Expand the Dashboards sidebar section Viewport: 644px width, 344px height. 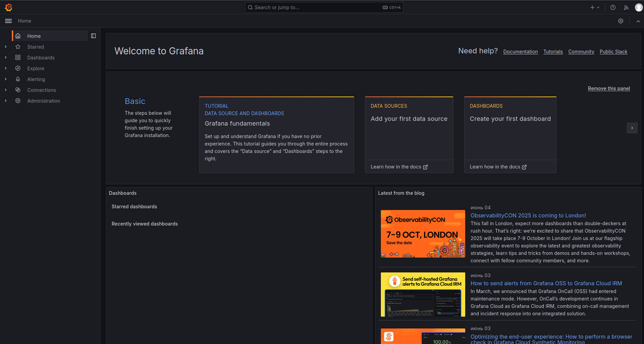click(x=5, y=57)
